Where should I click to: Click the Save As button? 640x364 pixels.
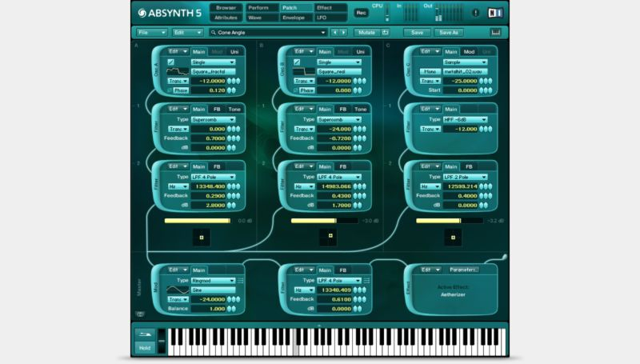[448, 33]
